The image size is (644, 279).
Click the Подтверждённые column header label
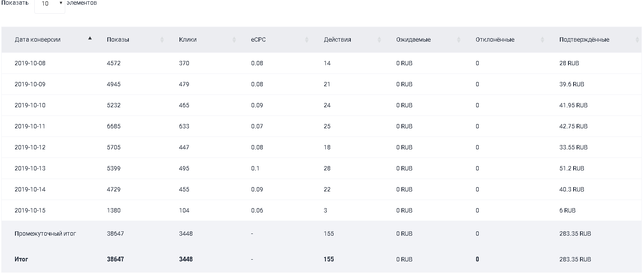[584, 39]
